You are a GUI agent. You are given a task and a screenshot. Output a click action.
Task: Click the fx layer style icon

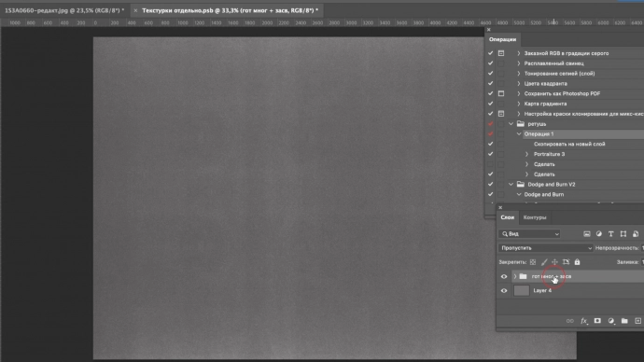click(x=583, y=321)
